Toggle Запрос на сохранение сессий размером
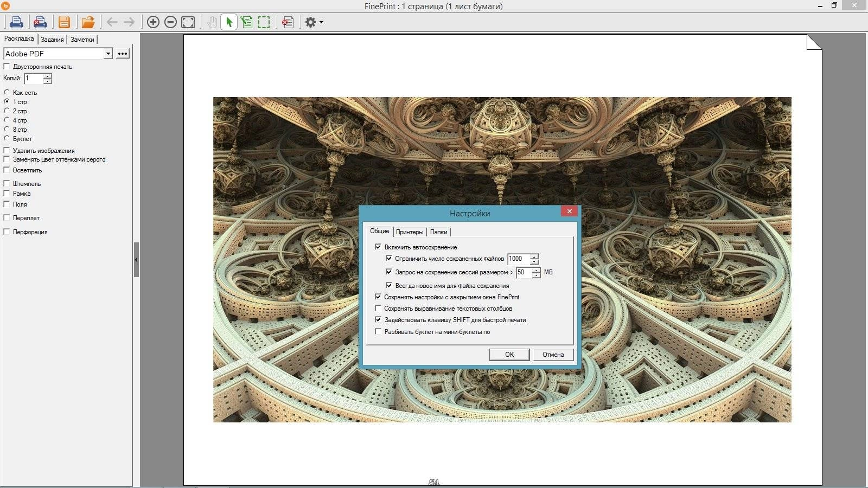 [389, 272]
